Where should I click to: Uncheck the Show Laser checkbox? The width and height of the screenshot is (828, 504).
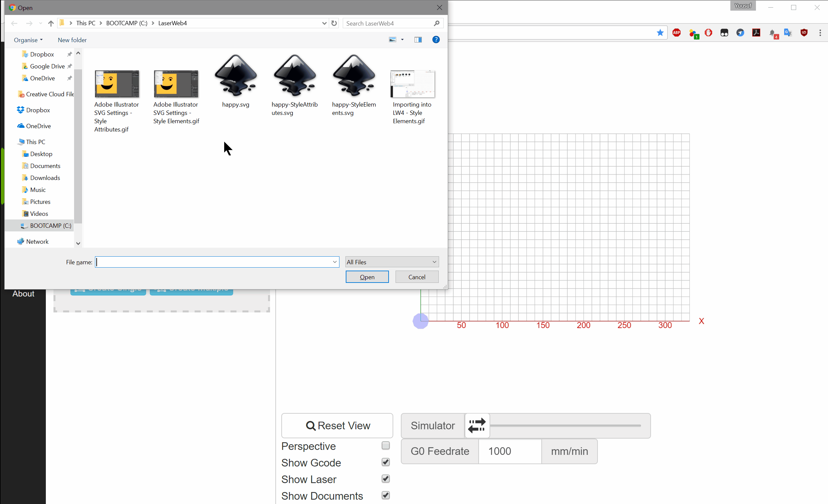point(385,479)
